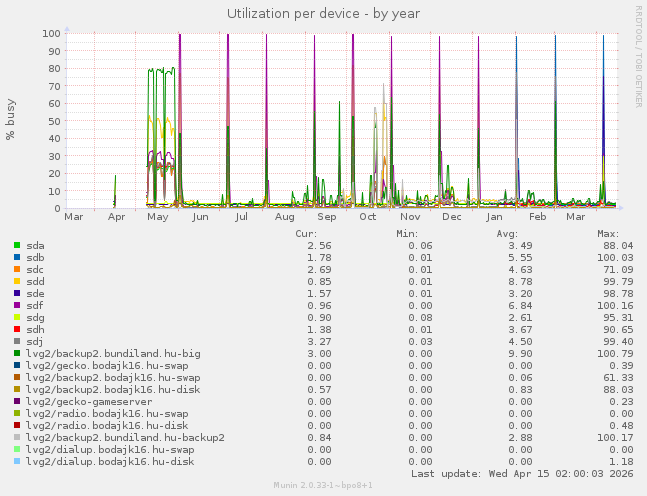647x496 pixels.
Task: Click the 50 tick on y-axis
Action: pos(54,121)
